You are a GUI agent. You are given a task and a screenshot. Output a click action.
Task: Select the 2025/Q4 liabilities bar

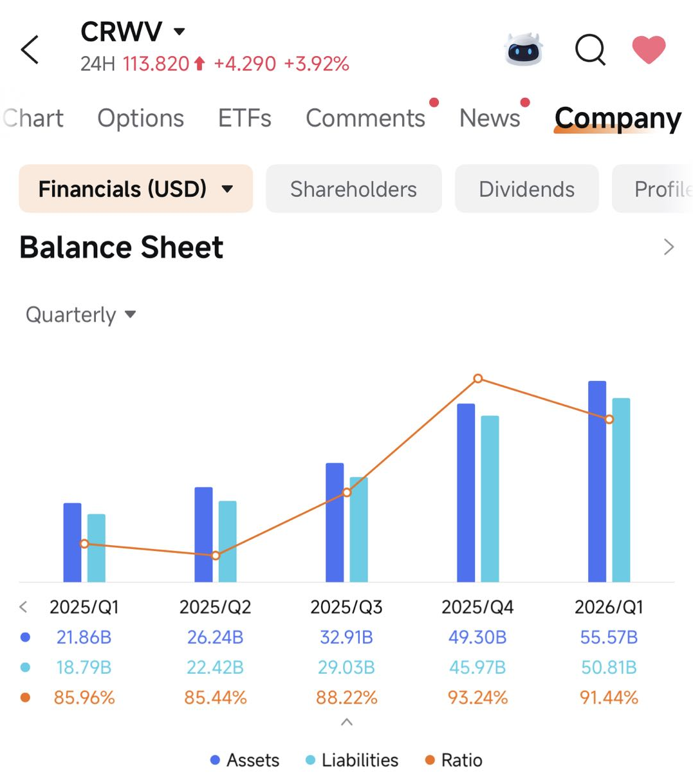(490, 499)
